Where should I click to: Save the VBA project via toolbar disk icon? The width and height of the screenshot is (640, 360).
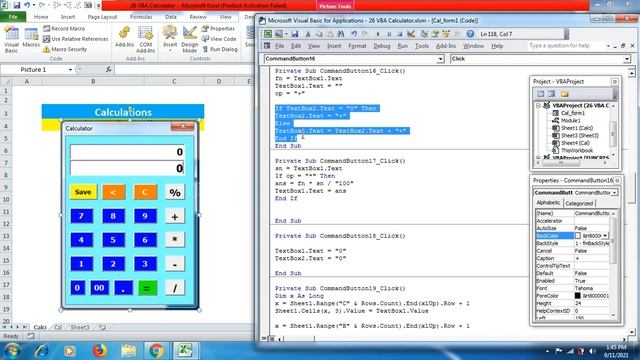coord(294,34)
